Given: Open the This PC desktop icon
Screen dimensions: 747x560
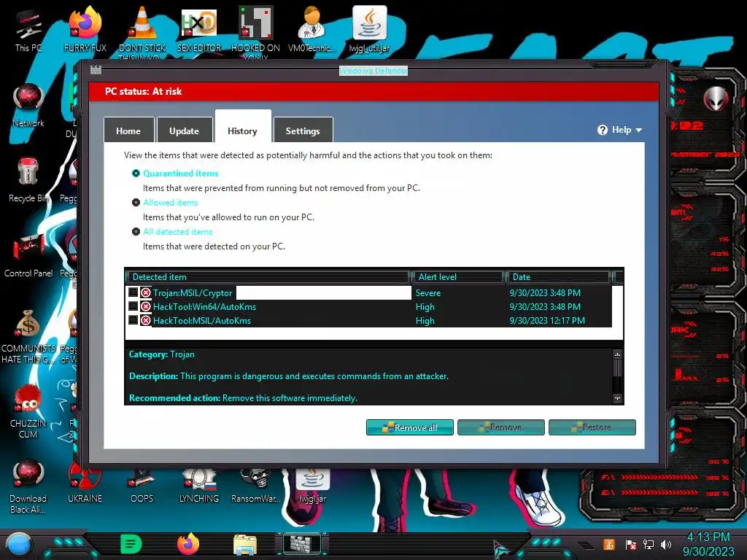Looking at the screenshot, I should [x=28, y=30].
